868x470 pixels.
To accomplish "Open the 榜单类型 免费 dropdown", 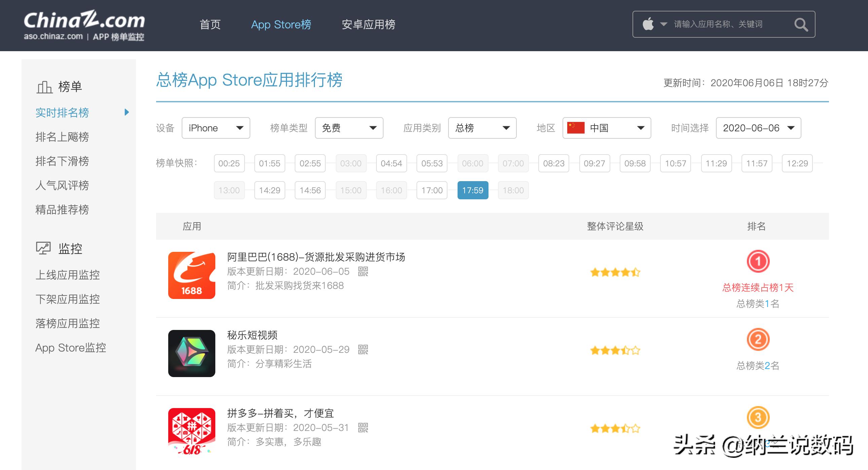I will point(349,128).
